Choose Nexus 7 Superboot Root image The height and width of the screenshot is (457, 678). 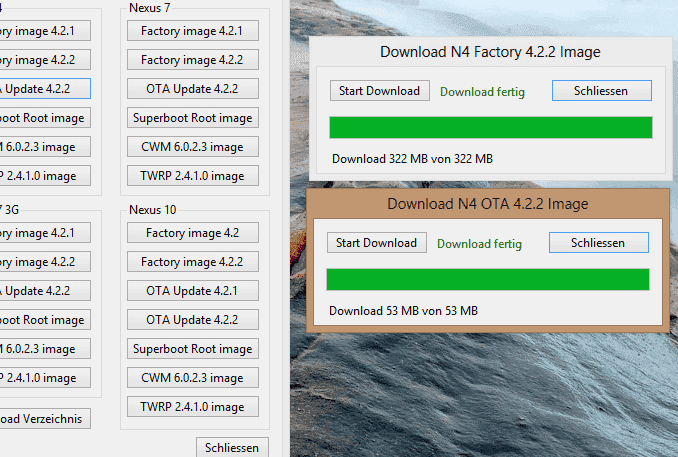click(x=193, y=118)
